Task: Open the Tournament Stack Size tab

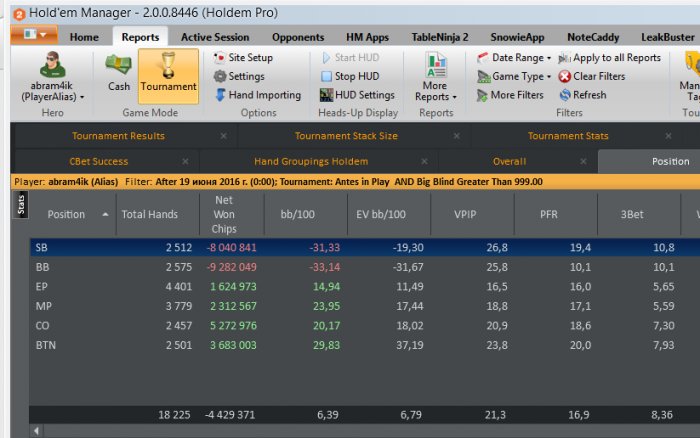Action: (x=346, y=136)
